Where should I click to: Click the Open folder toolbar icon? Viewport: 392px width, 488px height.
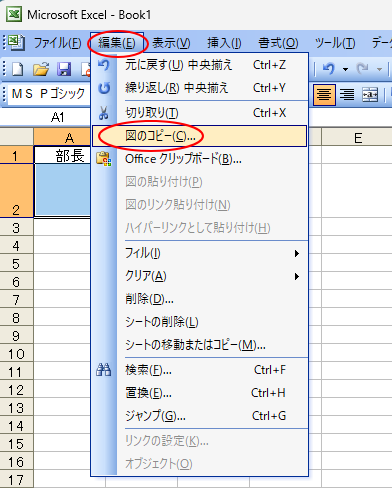(41, 69)
